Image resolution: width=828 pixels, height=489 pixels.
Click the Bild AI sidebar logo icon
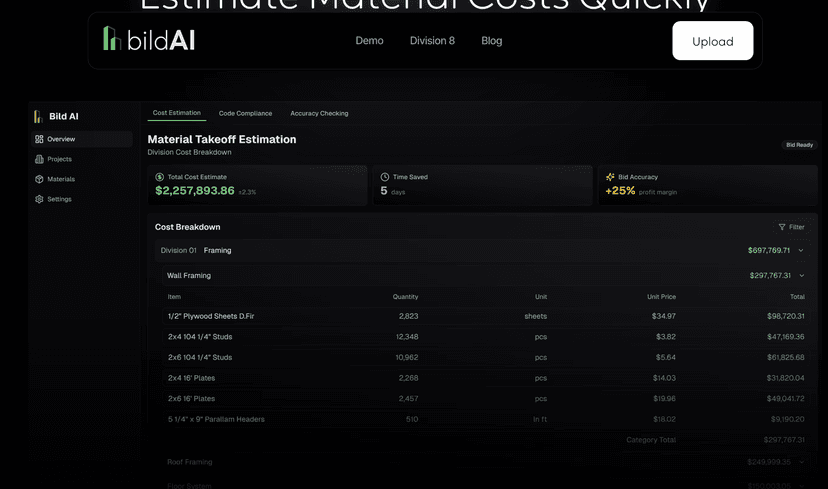point(38,117)
